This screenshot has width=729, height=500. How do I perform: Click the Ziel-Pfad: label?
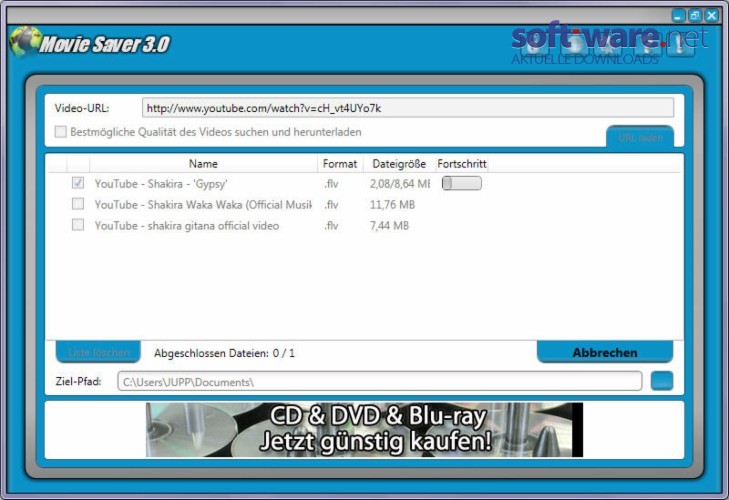(x=78, y=381)
